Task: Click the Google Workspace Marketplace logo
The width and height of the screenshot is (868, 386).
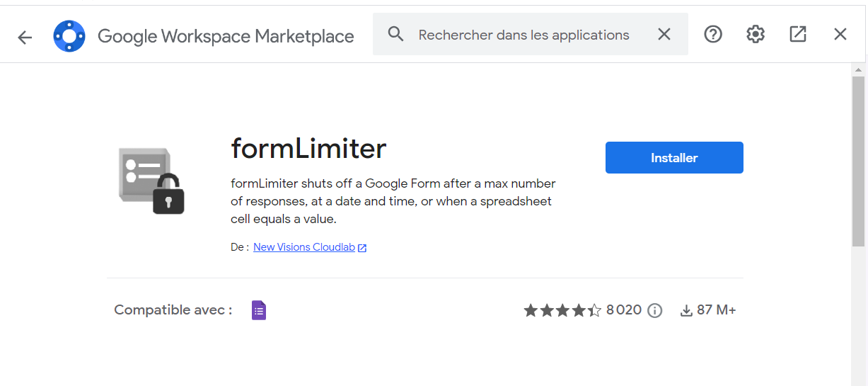Action: coord(69,36)
